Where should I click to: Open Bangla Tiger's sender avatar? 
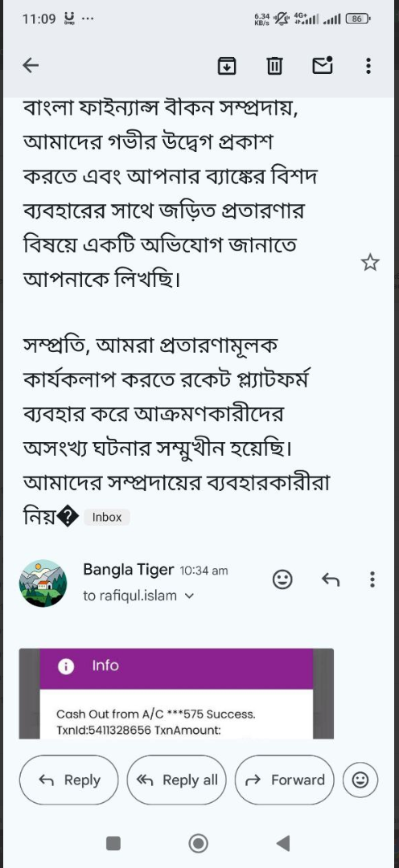click(x=43, y=583)
